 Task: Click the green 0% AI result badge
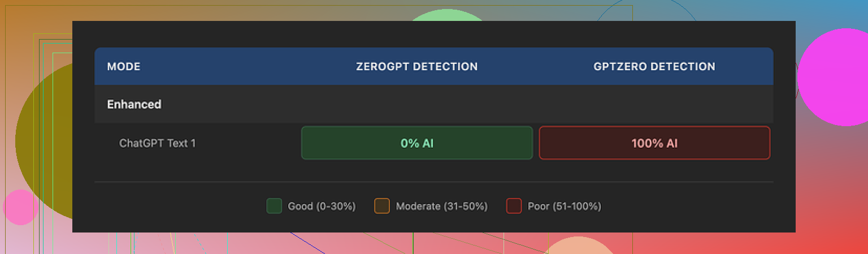416,143
